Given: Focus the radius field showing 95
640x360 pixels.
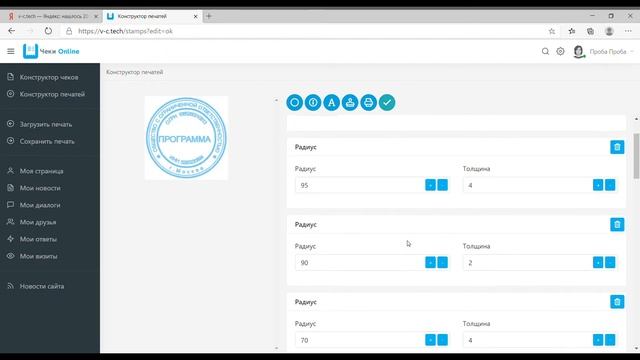Looking at the screenshot, I should (x=359, y=185).
